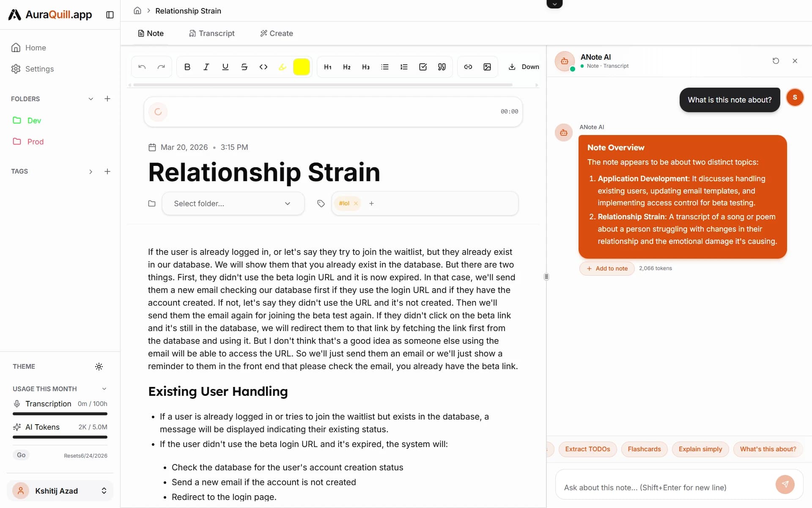Image resolution: width=812 pixels, height=508 pixels.
Task: Add a tag to this note
Action: point(371,204)
